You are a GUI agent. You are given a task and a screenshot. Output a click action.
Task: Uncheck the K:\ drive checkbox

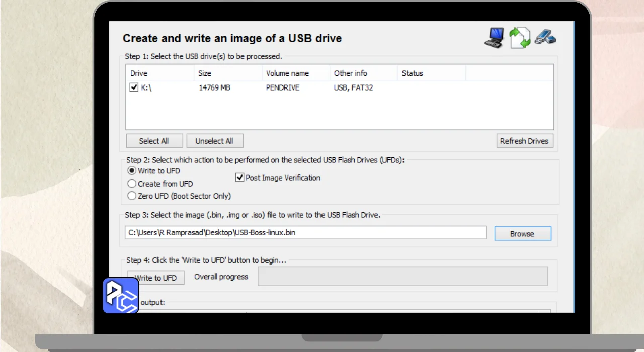click(134, 87)
